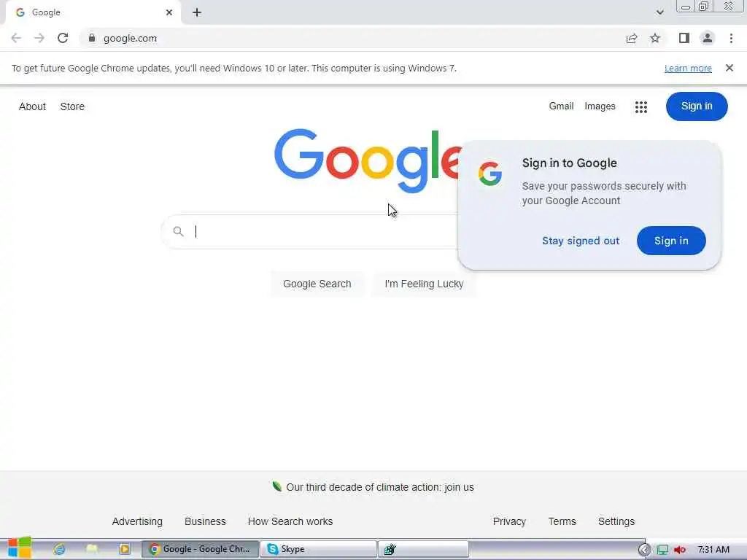Open the file explorer taskbar icon
This screenshot has width=747, height=560.
92,549
